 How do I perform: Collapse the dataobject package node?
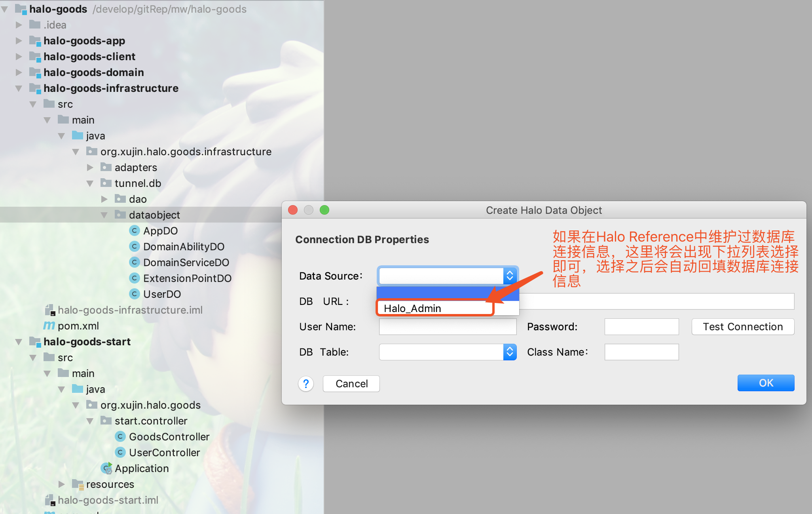104,215
